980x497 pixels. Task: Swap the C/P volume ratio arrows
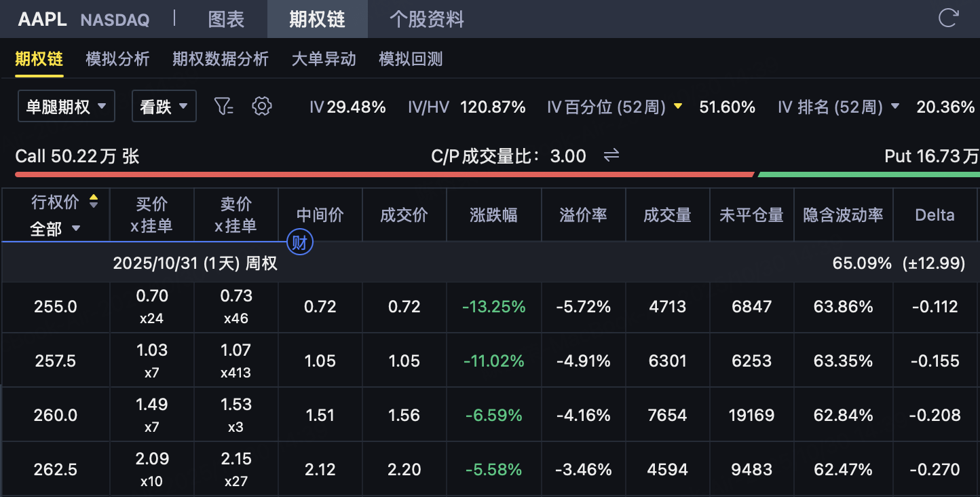(x=611, y=156)
